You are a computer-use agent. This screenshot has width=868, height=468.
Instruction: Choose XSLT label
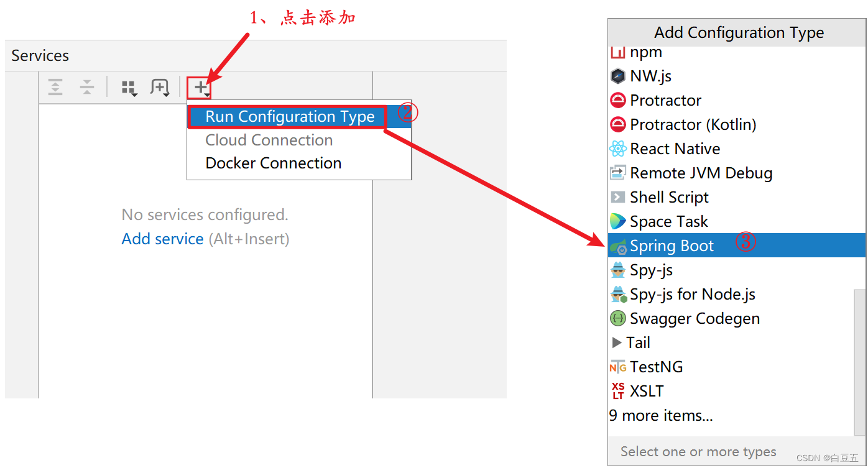(x=647, y=392)
